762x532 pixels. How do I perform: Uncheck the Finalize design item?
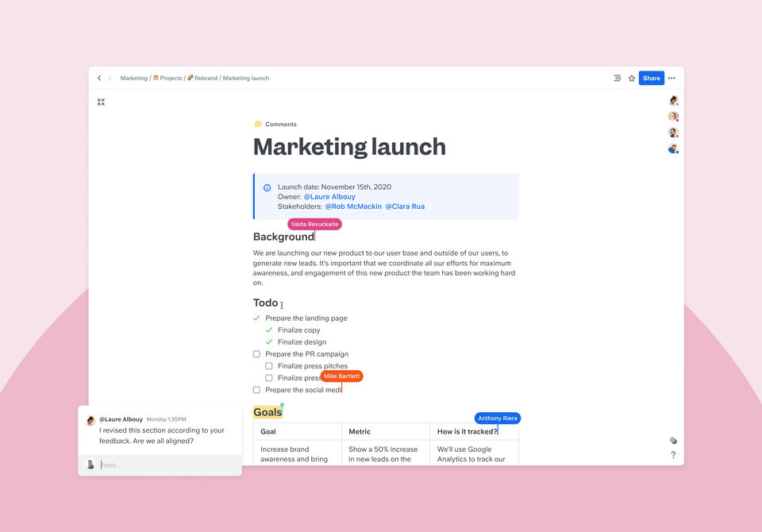click(x=269, y=342)
